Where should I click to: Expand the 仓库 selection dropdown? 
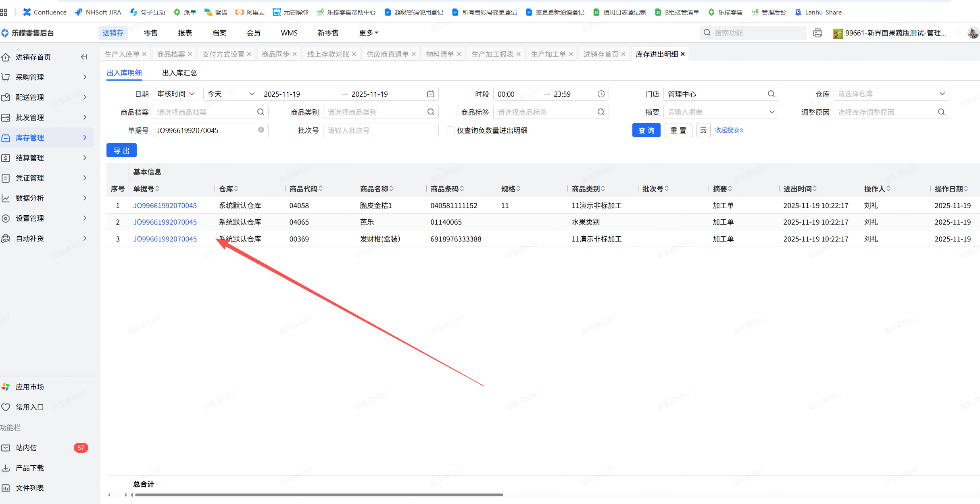(x=891, y=94)
